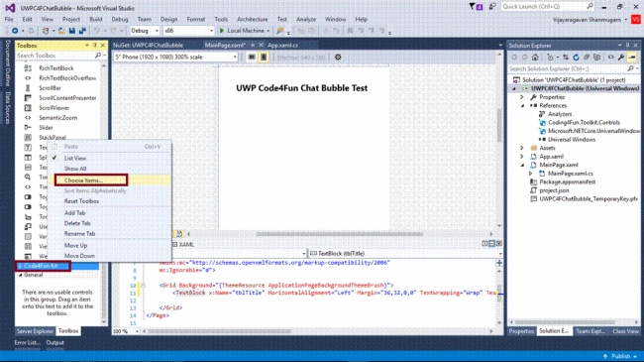Click the Publish status bar button
The image size is (644, 362).
(620, 356)
